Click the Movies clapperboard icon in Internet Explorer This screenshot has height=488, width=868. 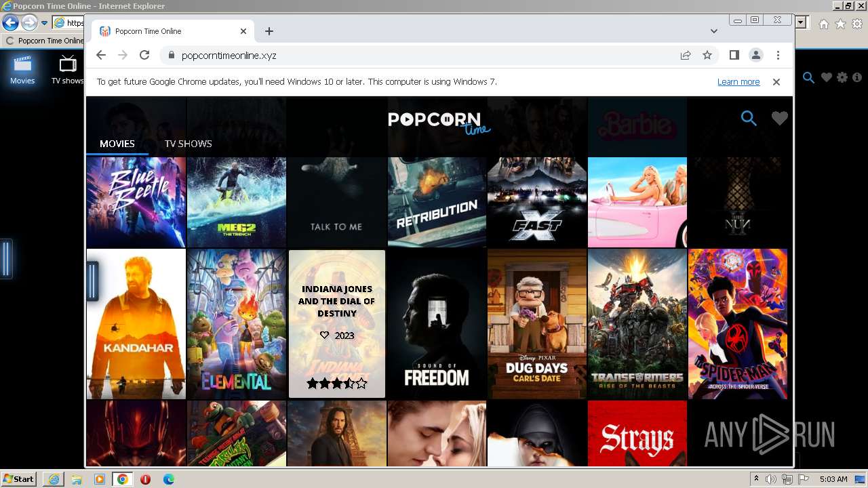[x=22, y=65]
